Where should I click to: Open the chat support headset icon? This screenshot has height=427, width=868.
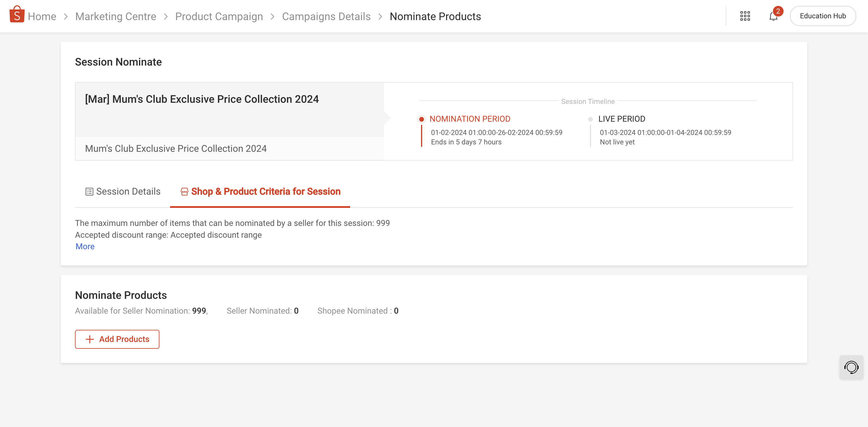pyautogui.click(x=851, y=367)
